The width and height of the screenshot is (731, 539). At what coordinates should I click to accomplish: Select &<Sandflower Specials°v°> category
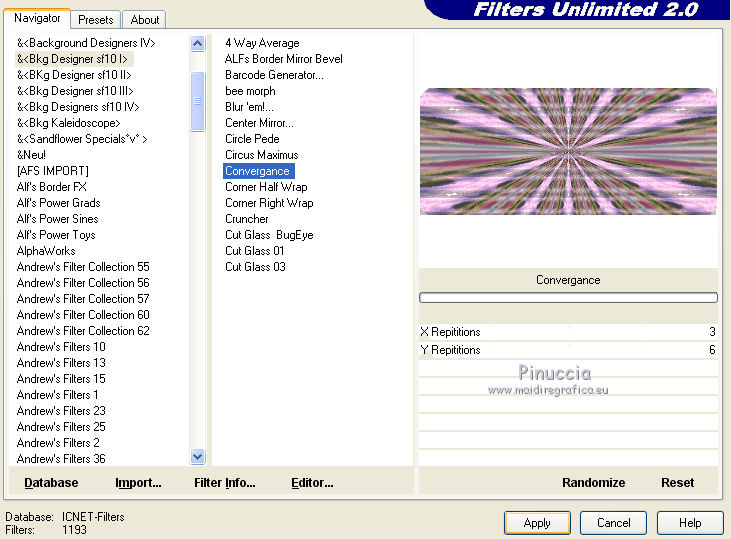point(82,139)
